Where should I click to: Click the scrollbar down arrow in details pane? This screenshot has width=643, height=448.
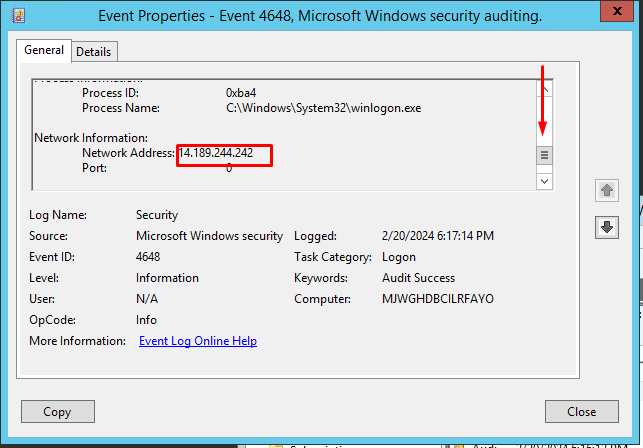point(545,181)
